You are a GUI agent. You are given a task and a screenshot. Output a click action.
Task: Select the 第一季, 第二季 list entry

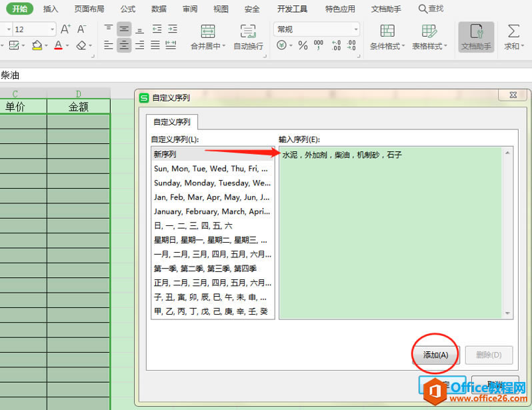point(213,269)
